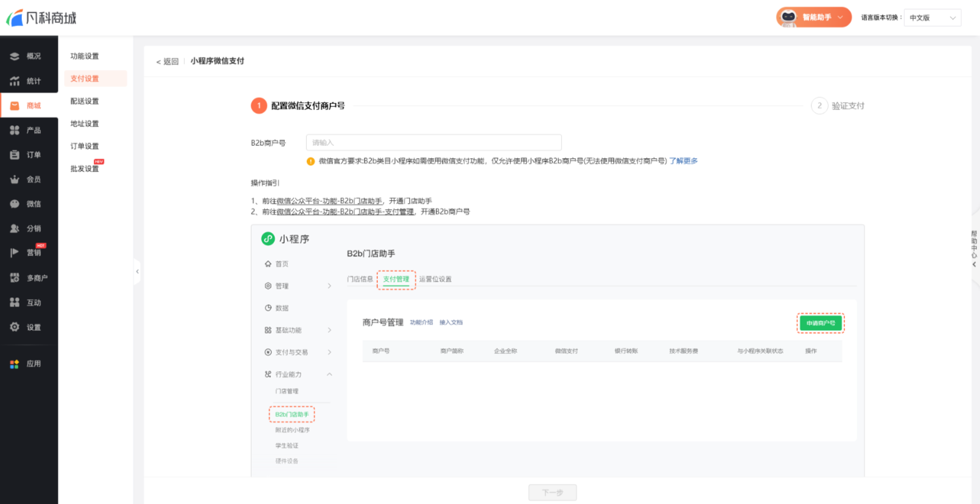Image resolution: width=980 pixels, height=504 pixels.
Task: Click the orange warning icon beside notice
Action: coord(310,161)
